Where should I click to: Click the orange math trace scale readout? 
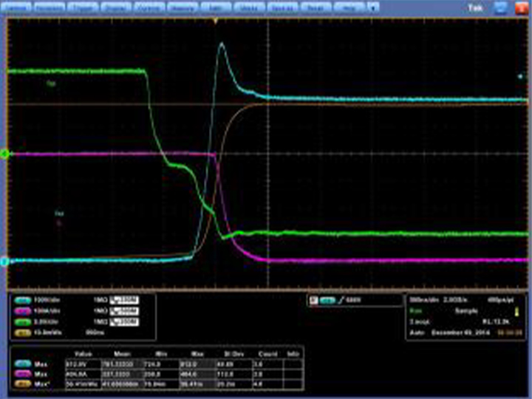(48, 332)
